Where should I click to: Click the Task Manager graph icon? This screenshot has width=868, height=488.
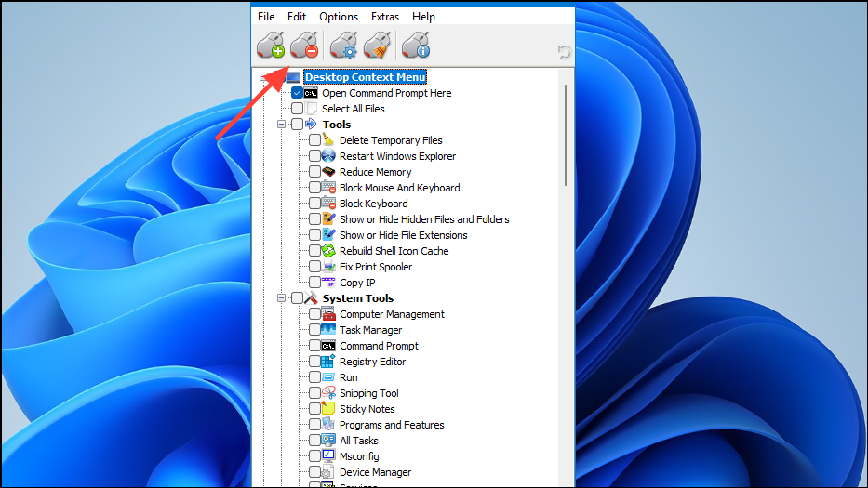coord(328,330)
